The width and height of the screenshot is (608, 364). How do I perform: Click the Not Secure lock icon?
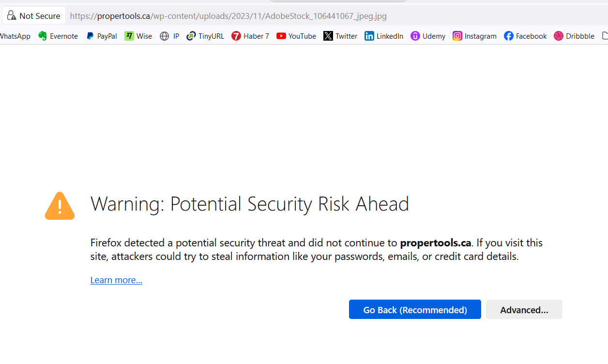point(12,15)
